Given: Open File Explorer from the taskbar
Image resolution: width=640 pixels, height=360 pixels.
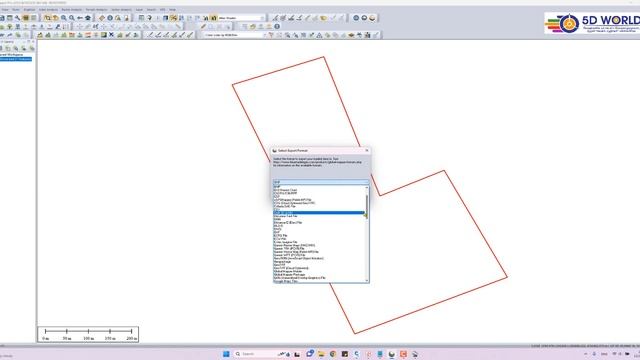Looking at the screenshot, I should [321, 354].
